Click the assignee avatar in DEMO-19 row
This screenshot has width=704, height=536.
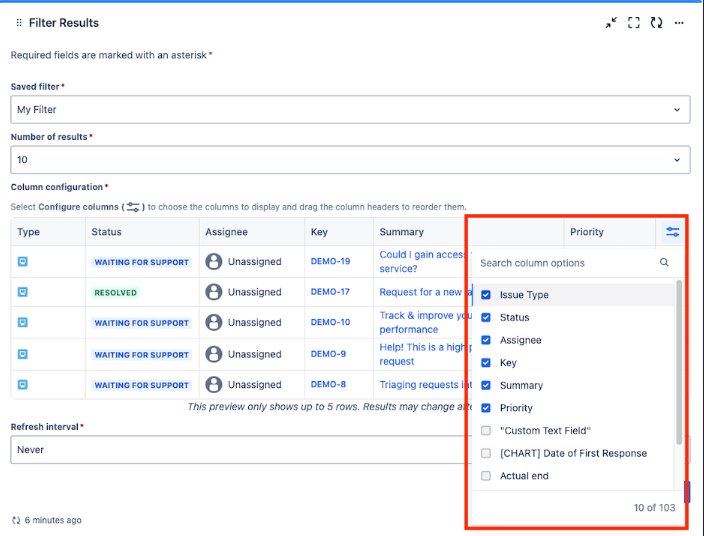tap(214, 261)
